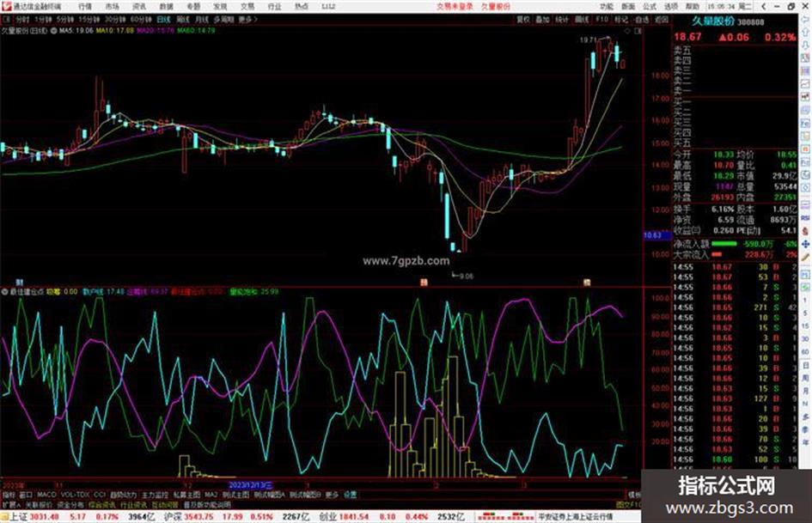Click the line chart icon in right sidebar
812x523 pixels.
point(806,84)
